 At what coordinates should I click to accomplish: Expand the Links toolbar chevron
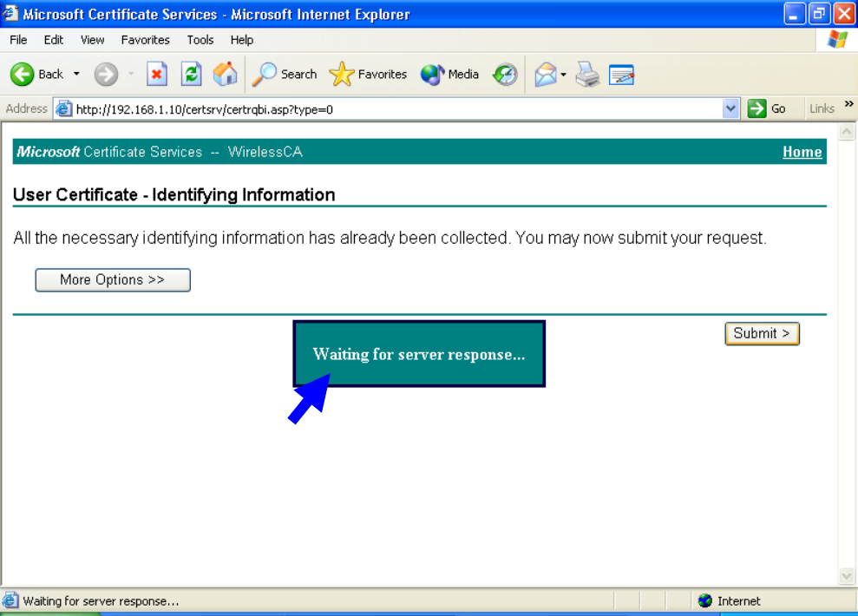pos(848,103)
